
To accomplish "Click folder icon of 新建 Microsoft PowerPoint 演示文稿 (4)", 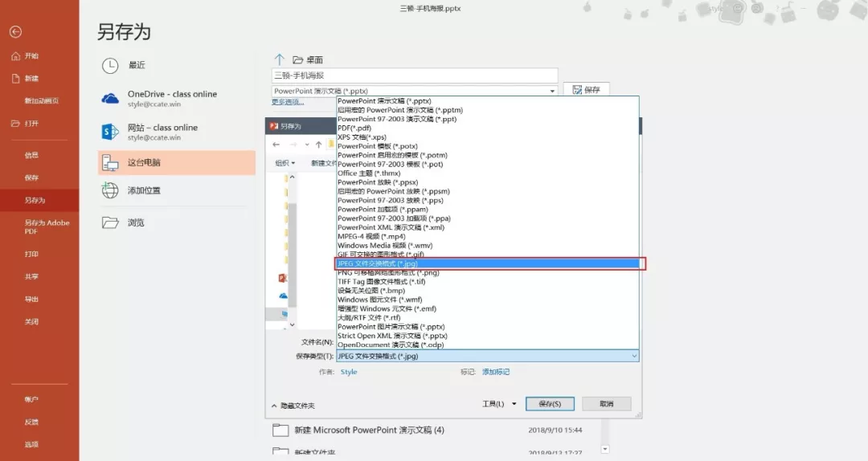I will pos(280,430).
